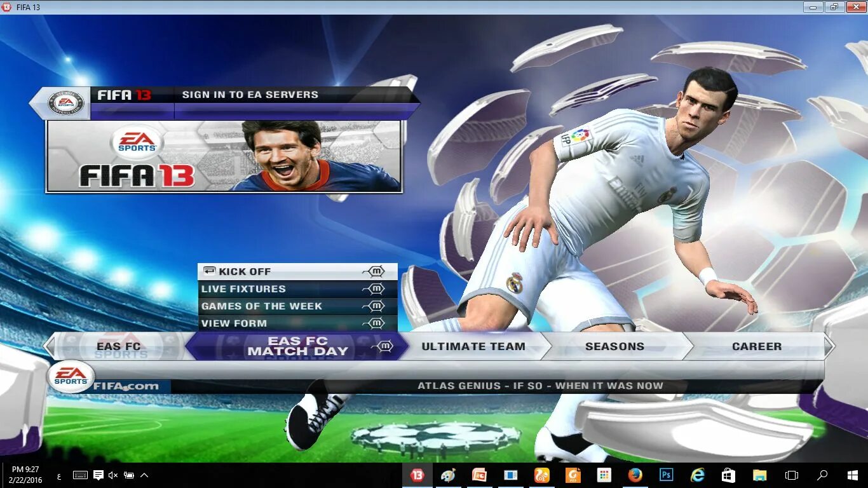Open the VIEW FORM option
This screenshot has width=868, height=488.
297,323
